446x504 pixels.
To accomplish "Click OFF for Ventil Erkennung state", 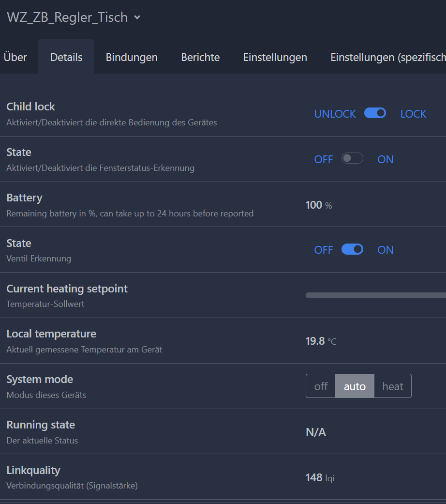I will coord(324,250).
